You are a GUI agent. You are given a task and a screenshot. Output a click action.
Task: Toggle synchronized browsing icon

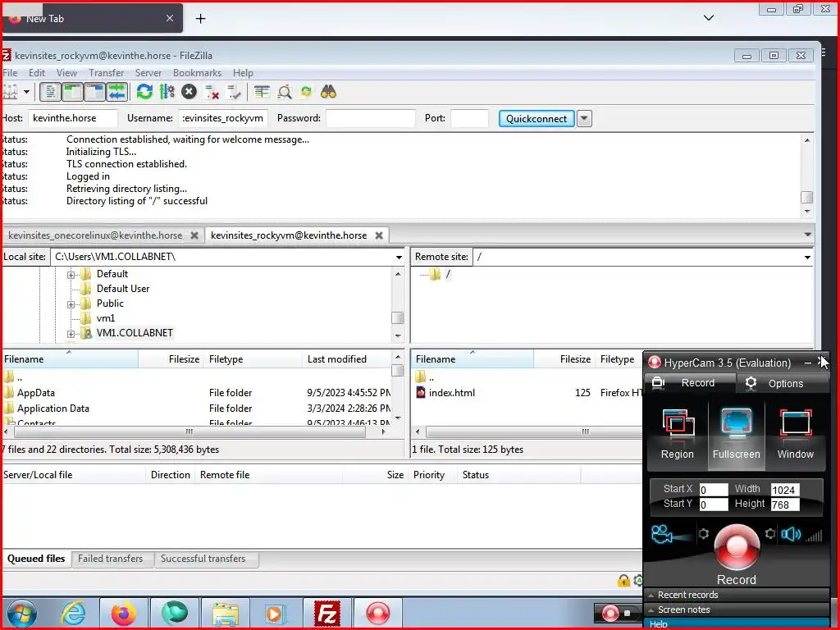(306, 92)
